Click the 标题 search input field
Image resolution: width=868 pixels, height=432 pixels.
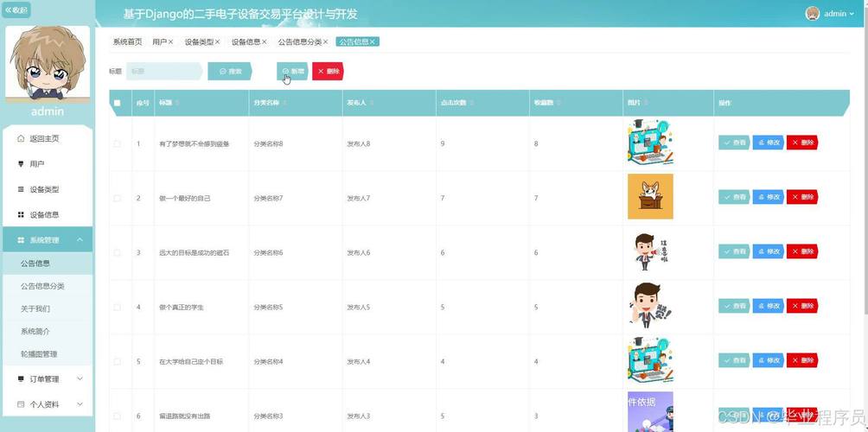(164, 72)
